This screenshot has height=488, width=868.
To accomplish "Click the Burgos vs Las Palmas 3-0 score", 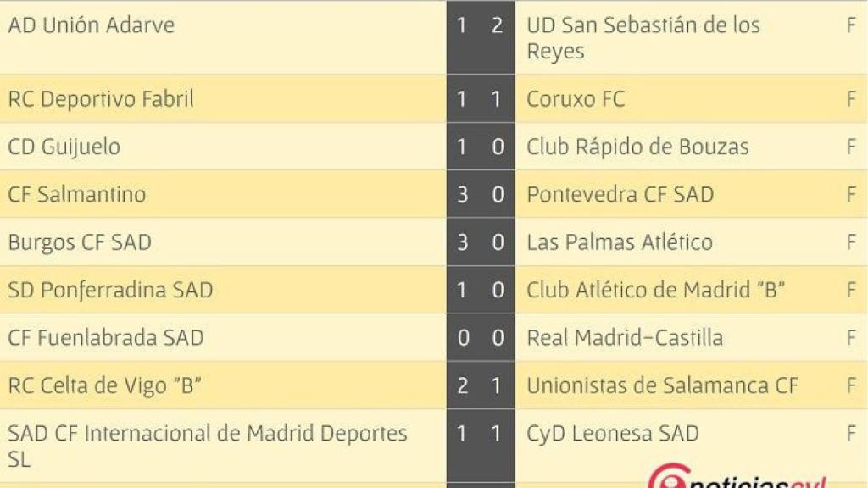I will [x=480, y=242].
